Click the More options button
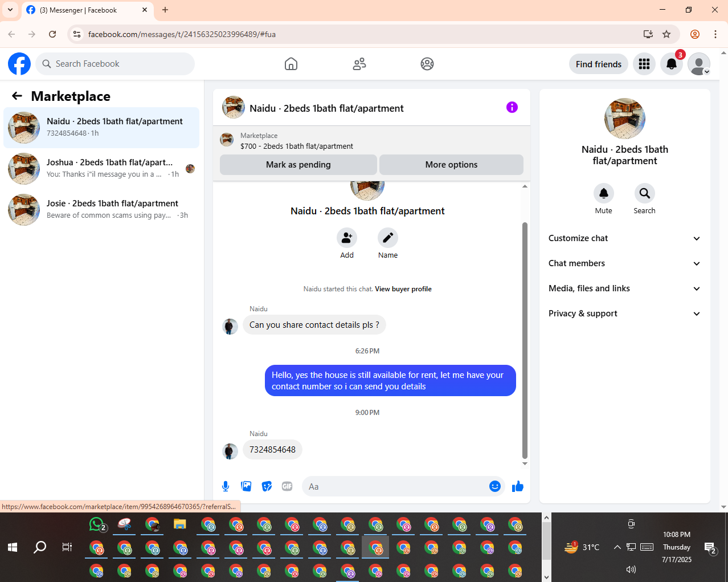Screen dimensions: 728x582 coord(451,165)
